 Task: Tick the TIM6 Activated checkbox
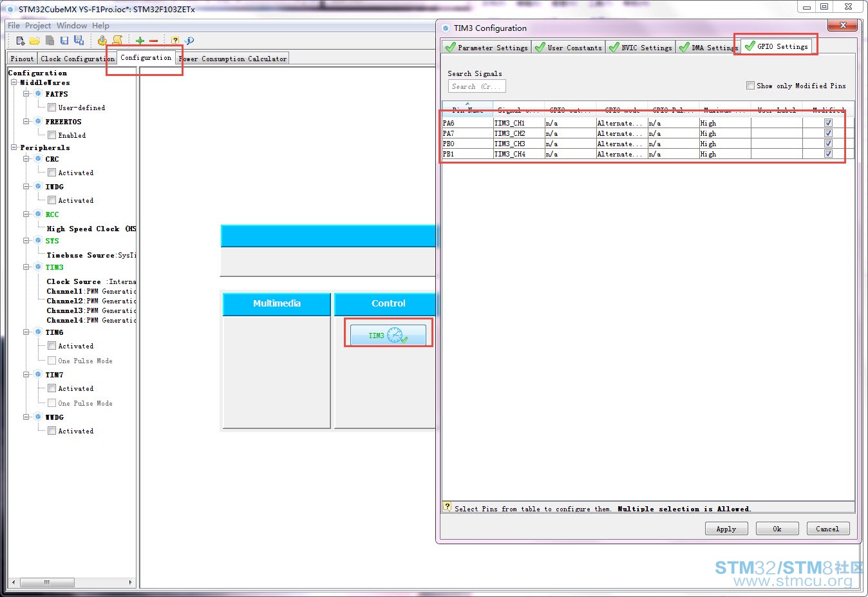52,346
